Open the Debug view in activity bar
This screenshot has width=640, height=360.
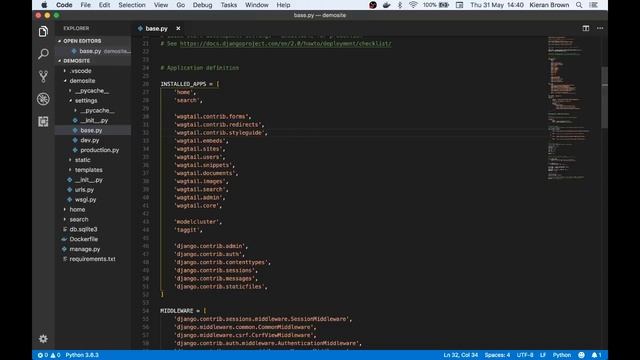tap(43, 99)
